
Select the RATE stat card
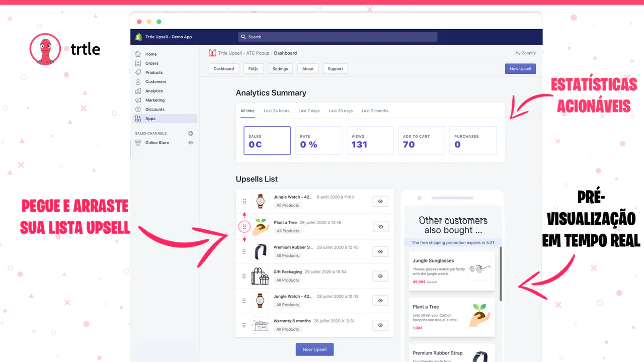pos(318,140)
